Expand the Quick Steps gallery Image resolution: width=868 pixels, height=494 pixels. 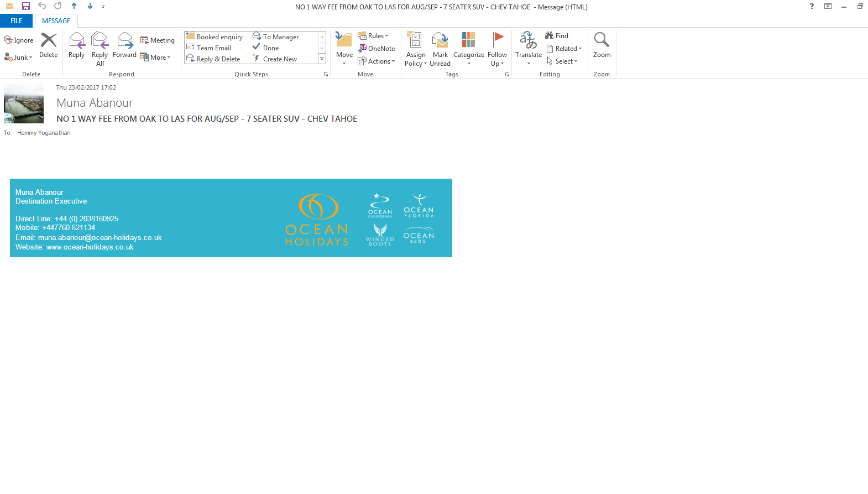pos(322,59)
